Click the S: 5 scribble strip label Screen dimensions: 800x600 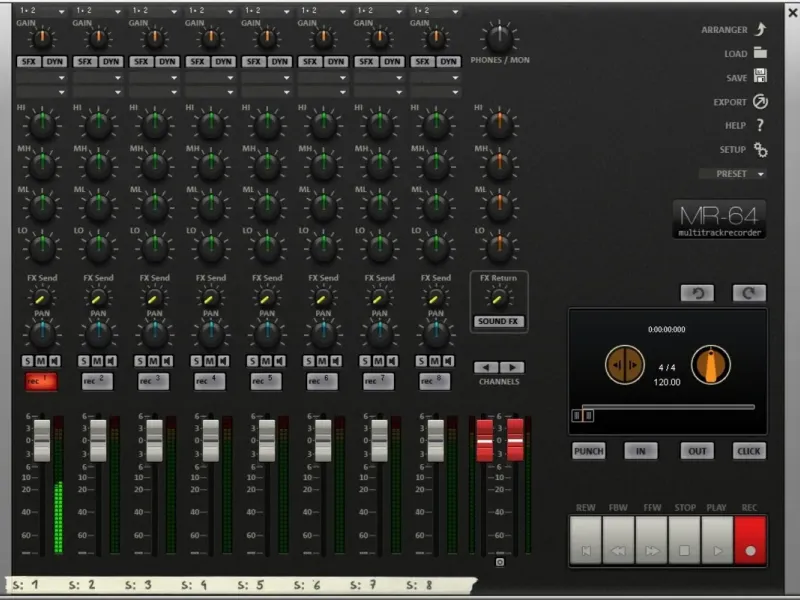251,585
